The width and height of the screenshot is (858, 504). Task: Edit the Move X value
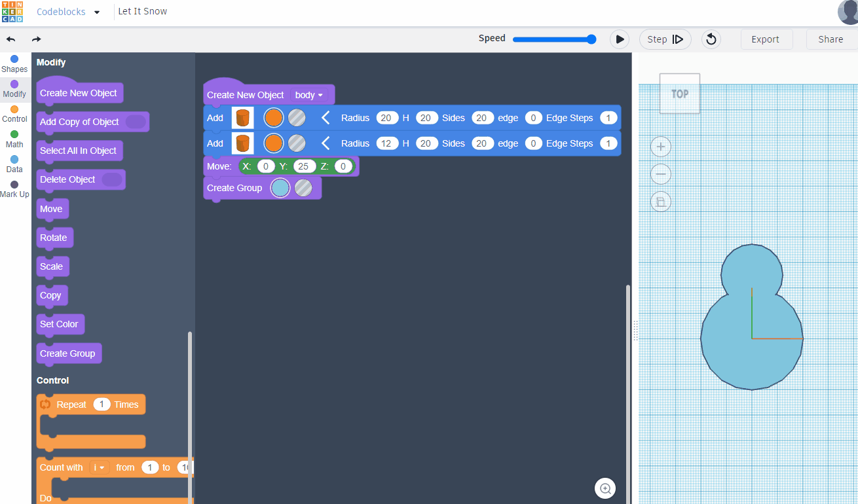[266, 166]
